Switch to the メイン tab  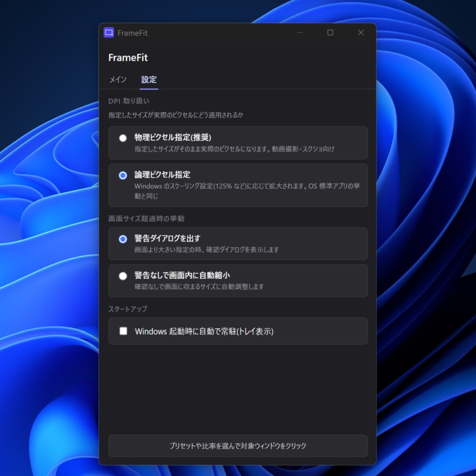[118, 79]
